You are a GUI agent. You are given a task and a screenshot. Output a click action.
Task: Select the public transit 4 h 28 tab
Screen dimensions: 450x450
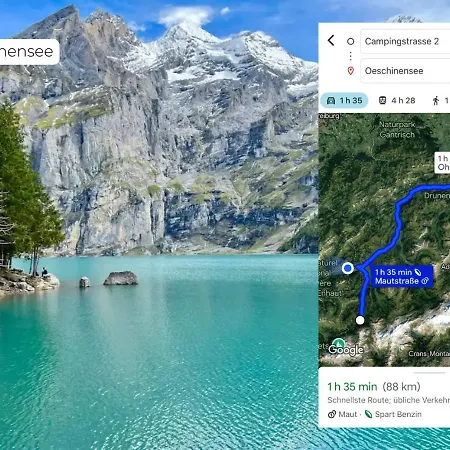click(x=397, y=100)
